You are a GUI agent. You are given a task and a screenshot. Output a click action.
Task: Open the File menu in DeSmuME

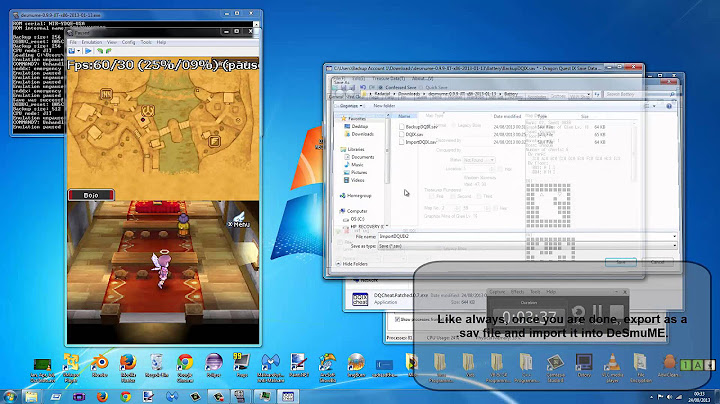[x=73, y=42]
